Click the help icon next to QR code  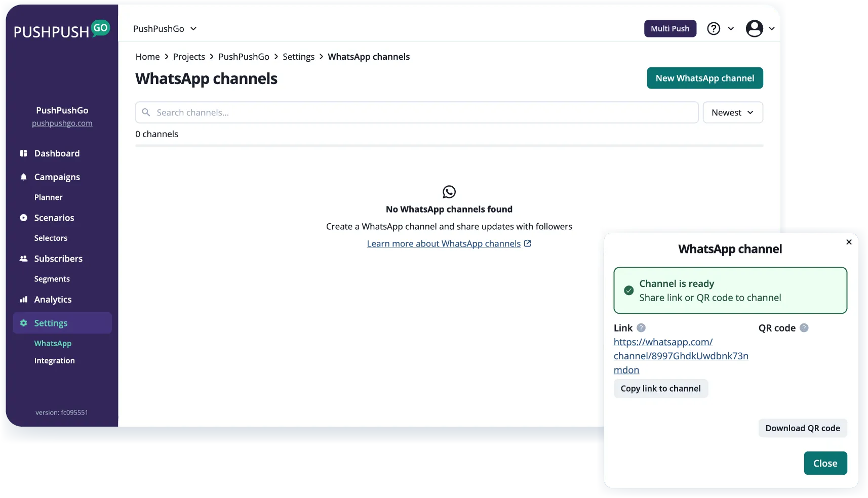tap(804, 328)
